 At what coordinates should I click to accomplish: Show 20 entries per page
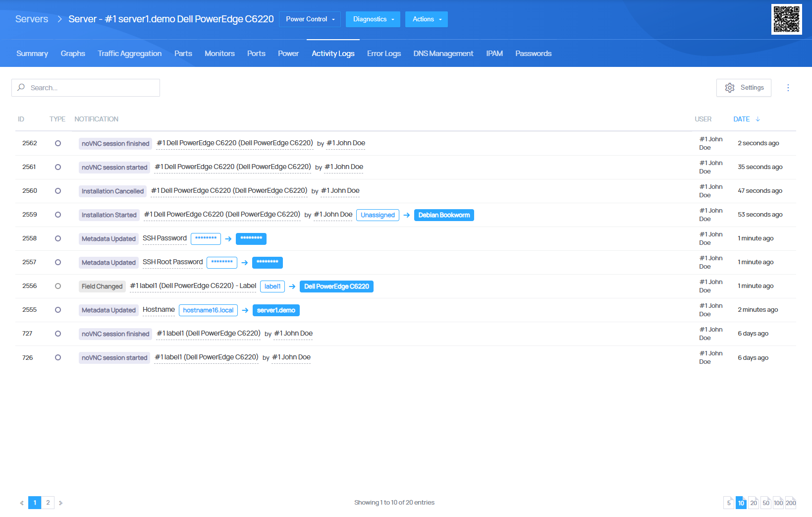click(x=754, y=503)
